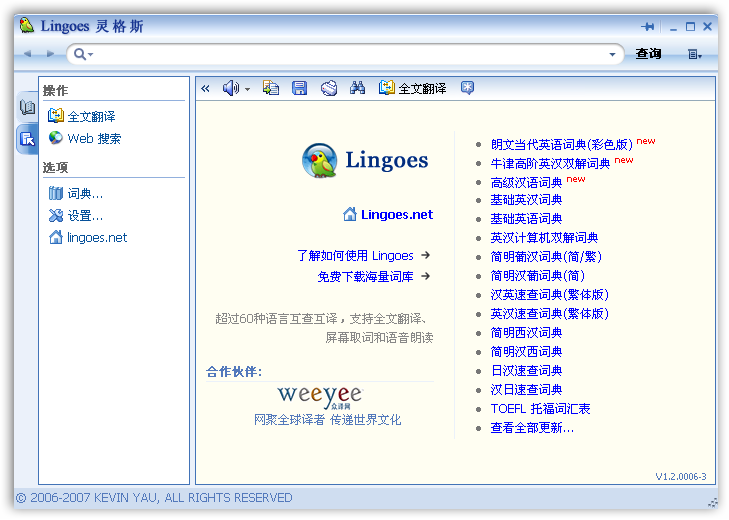Open 基础英语词典 link

[526, 219]
